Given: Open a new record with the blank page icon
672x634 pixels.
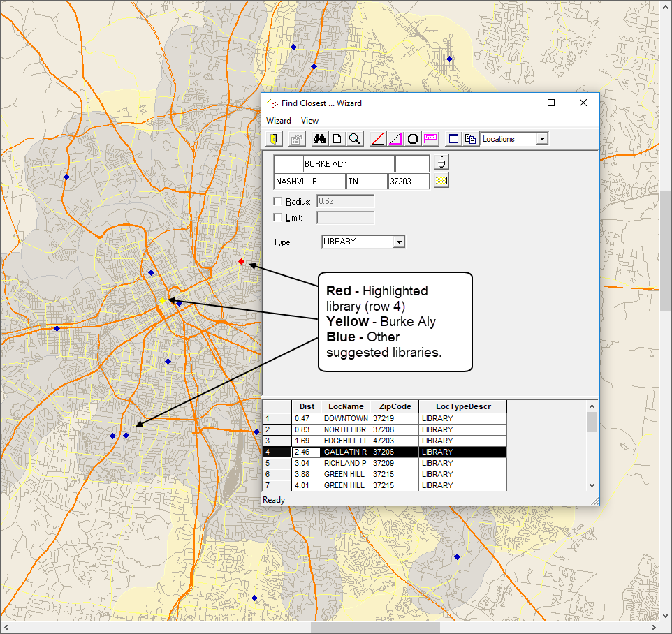Looking at the screenshot, I should tap(337, 138).
